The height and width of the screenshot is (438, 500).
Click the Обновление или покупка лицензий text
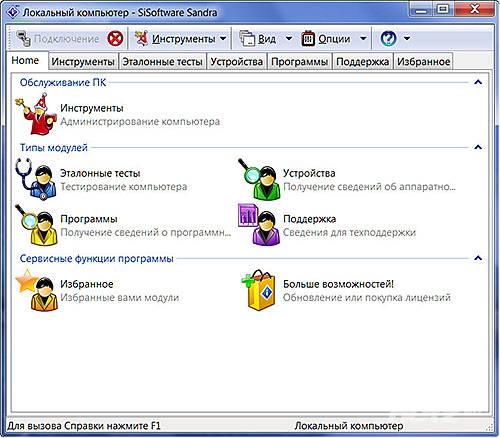pos(367,297)
